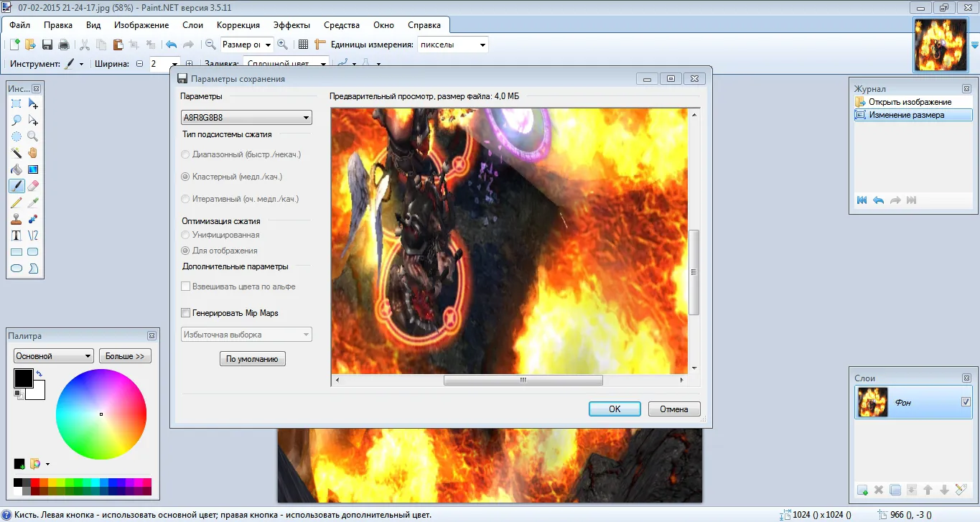
Task: Open the Изображение menu
Action: pyautogui.click(x=141, y=25)
